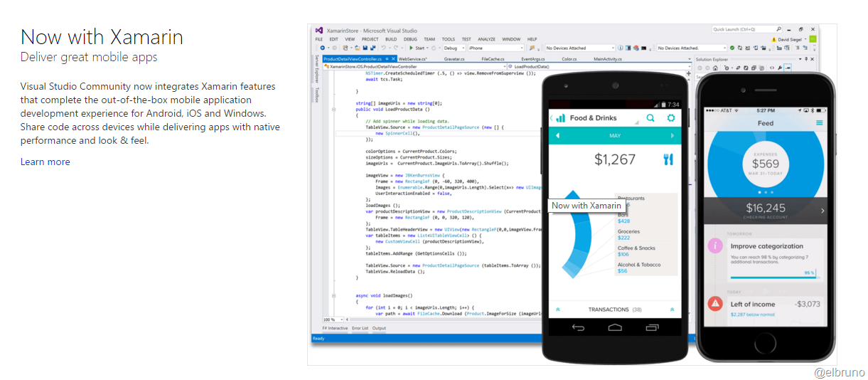Switch to the WebService.cs tab
Viewport: 868px width, 380px height.
click(412, 59)
